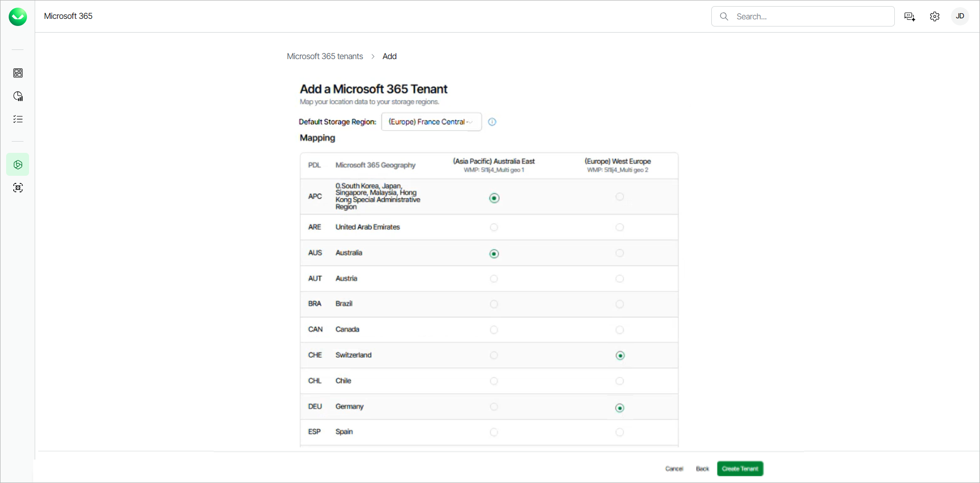980x483 pixels.
Task: Select West Europe radio for Spain row
Action: click(620, 432)
